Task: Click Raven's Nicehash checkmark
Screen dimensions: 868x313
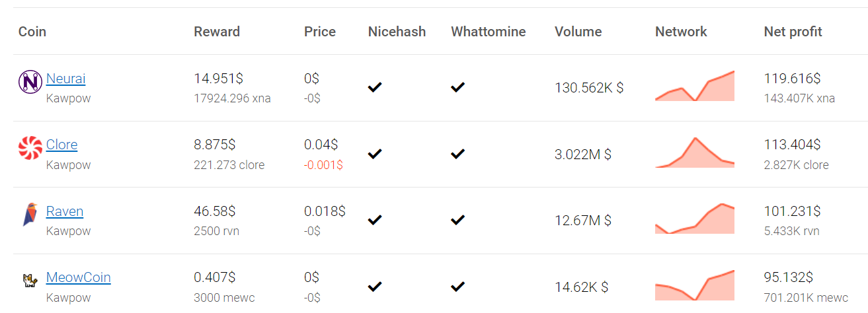Action: 375,220
